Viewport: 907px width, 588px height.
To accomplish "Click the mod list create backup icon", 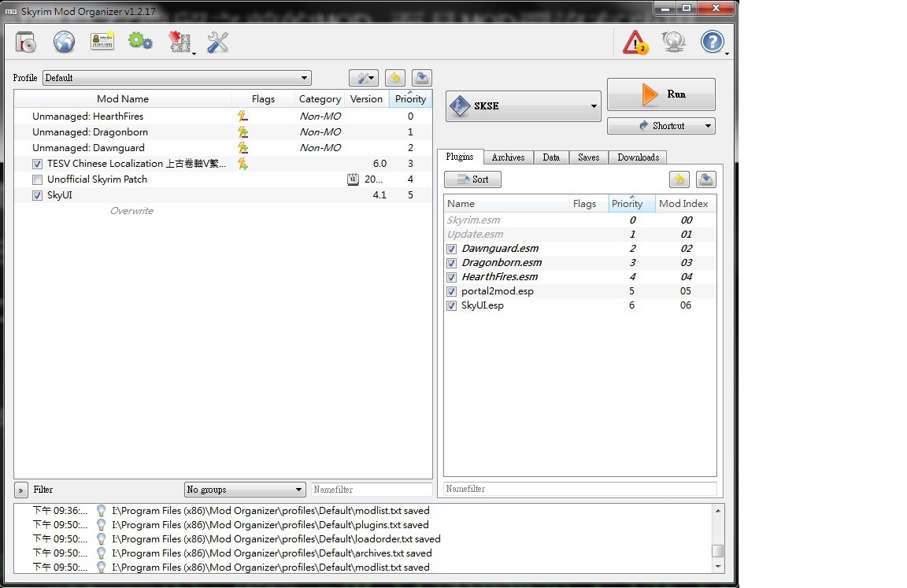I will pos(422,78).
